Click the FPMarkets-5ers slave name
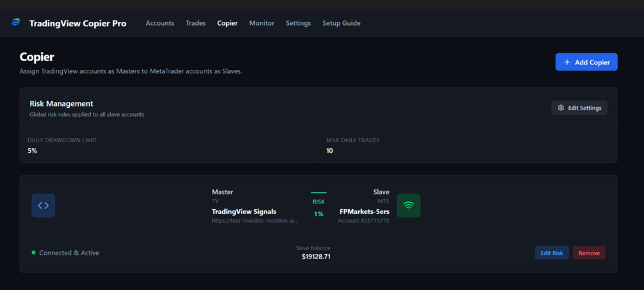Viewport: 644px width, 290px height. tap(365, 212)
